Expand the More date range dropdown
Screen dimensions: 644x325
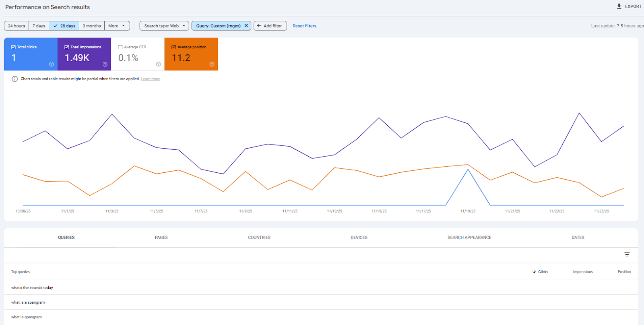click(x=117, y=26)
